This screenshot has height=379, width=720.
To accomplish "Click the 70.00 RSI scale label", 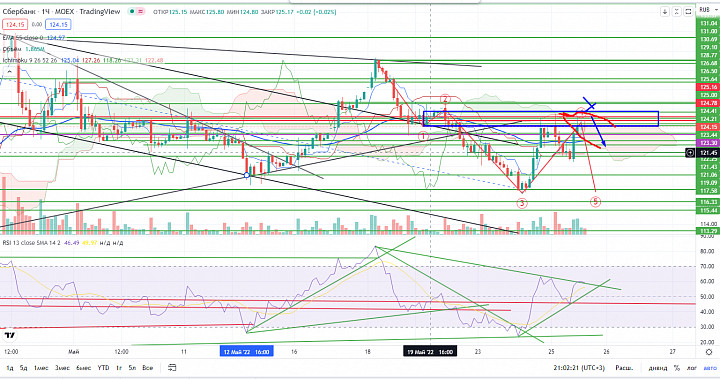I will 708,266.
